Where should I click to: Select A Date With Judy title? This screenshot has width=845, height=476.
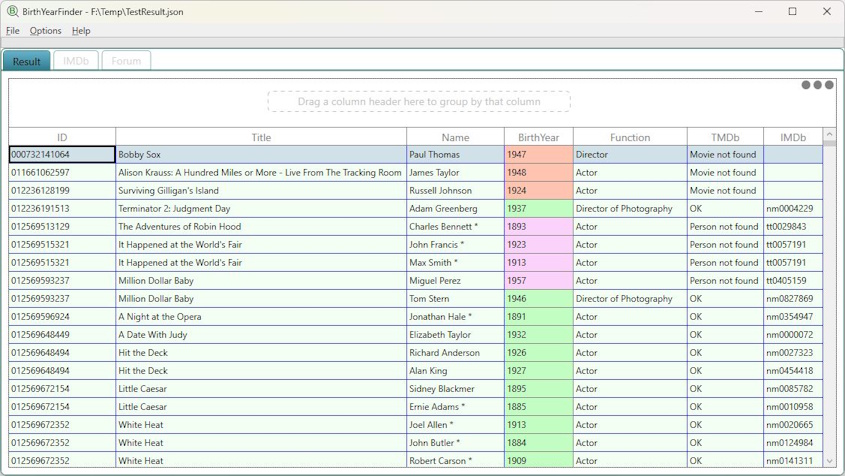coord(261,335)
